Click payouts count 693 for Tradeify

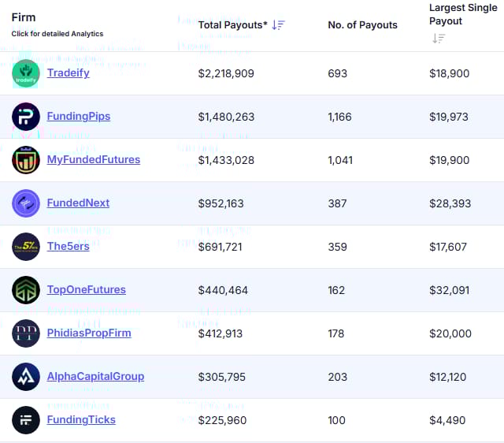click(x=338, y=73)
